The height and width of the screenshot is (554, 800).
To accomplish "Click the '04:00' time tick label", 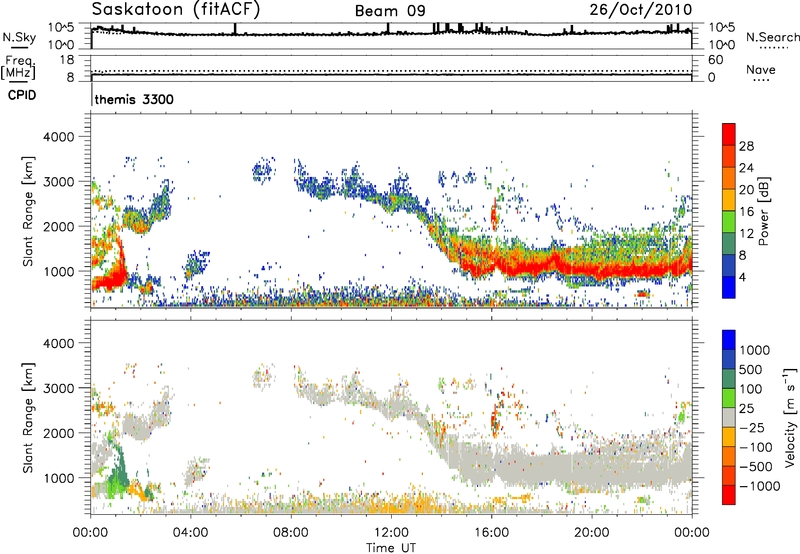I will pyautogui.click(x=191, y=533).
